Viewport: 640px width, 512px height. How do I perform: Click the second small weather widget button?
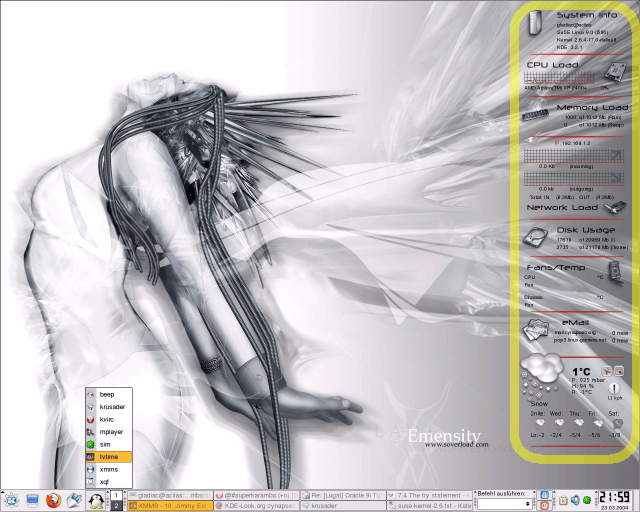point(619,371)
